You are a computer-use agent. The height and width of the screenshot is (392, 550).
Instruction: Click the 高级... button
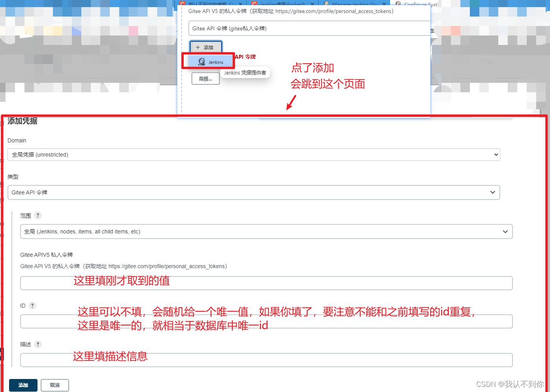point(206,78)
